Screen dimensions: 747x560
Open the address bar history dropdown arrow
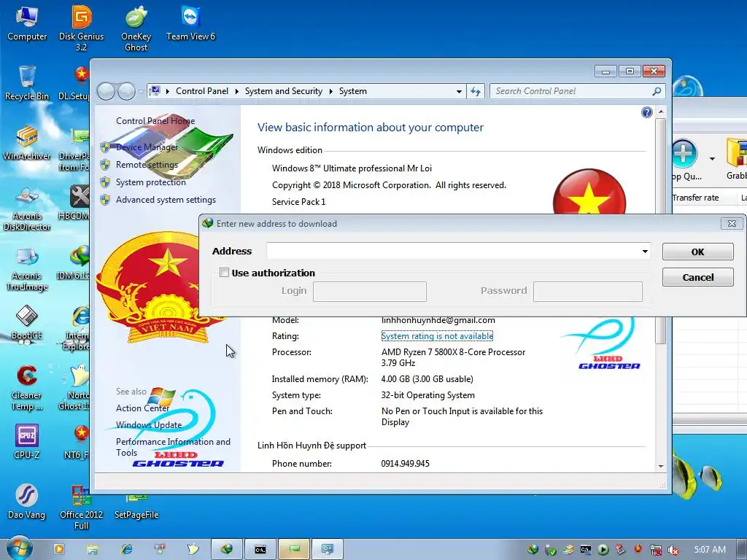tap(459, 91)
